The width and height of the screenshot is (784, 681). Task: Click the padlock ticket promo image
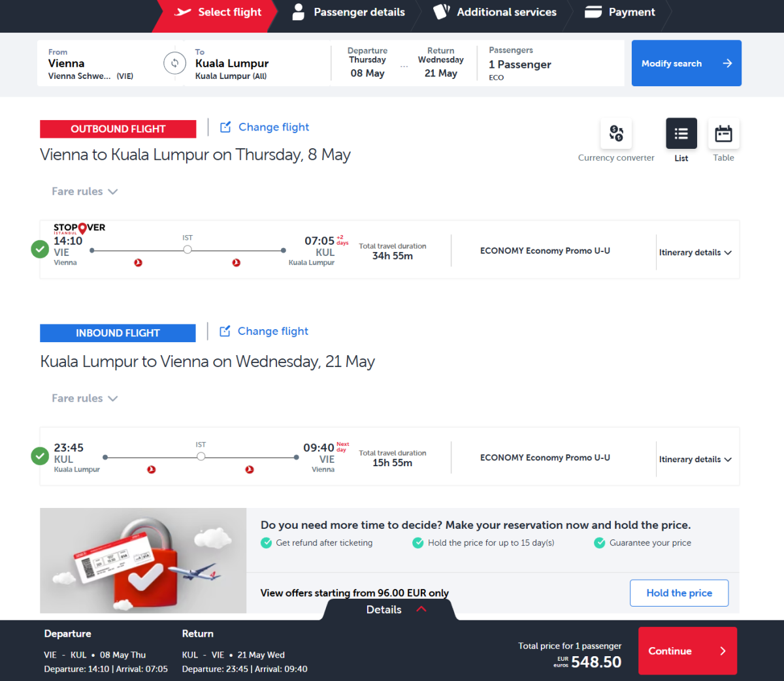(x=143, y=561)
